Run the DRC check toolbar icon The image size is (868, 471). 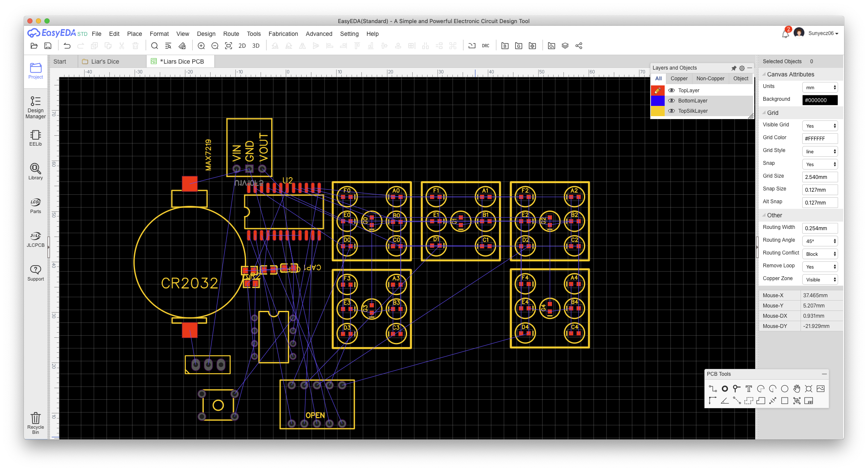pyautogui.click(x=486, y=46)
